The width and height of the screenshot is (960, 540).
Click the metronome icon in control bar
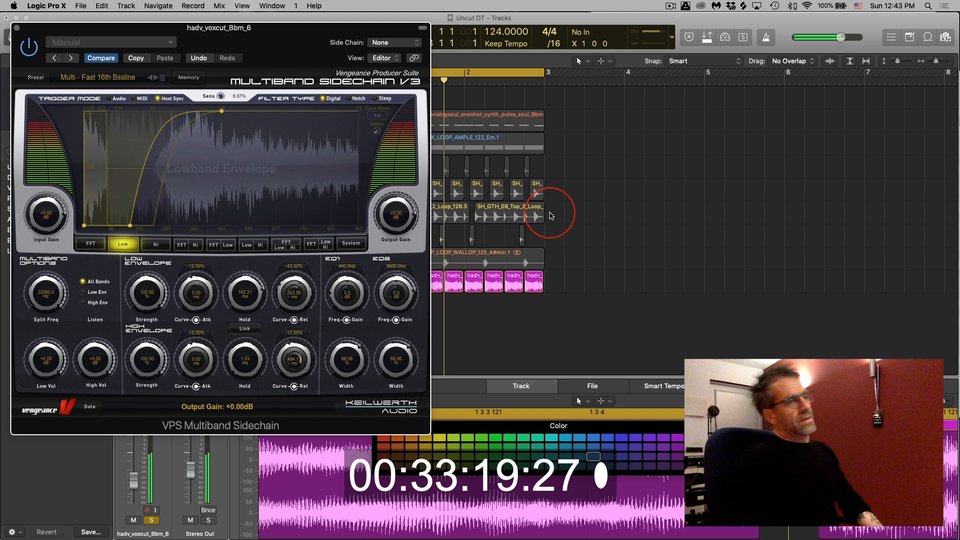click(766, 37)
